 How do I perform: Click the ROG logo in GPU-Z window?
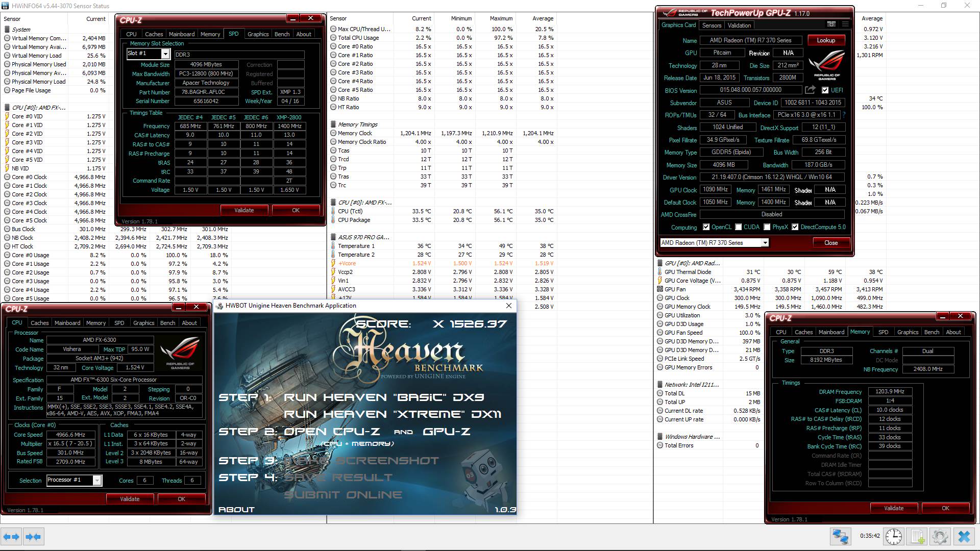(x=826, y=65)
